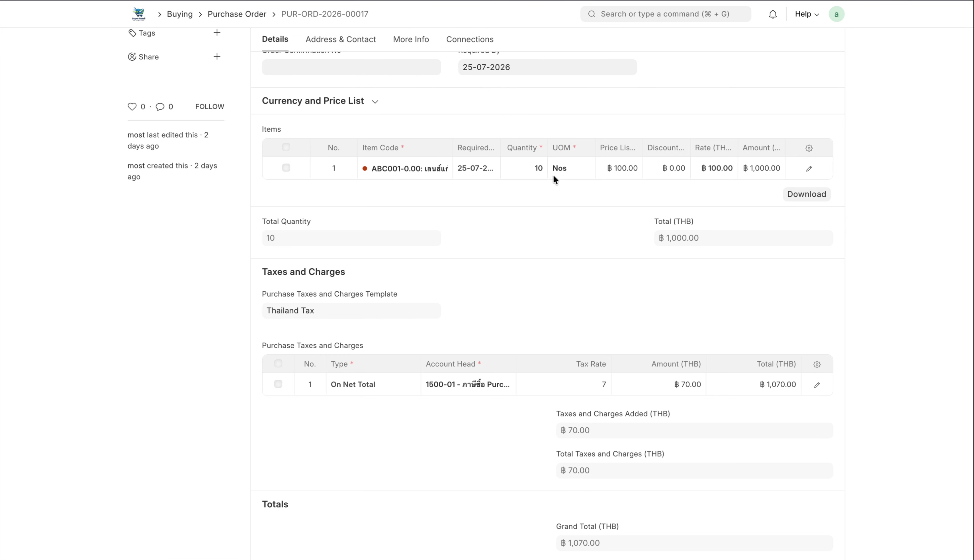
Task: Click Account Head column header
Action: point(468,364)
